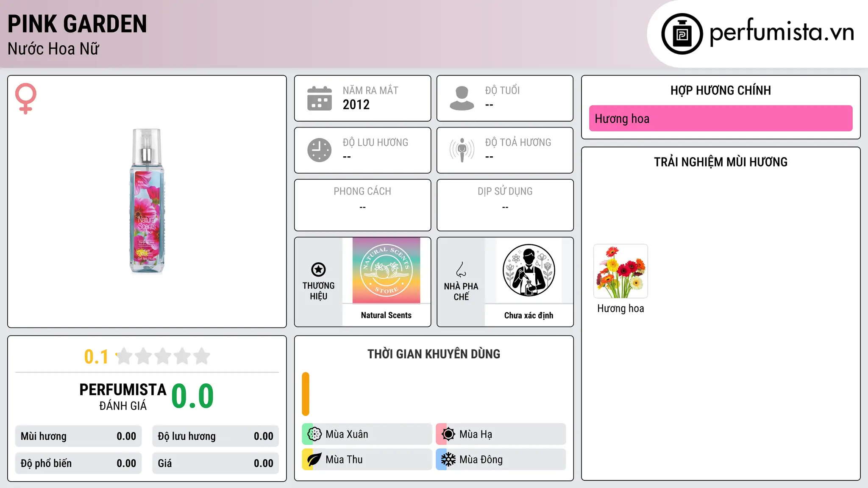Click the perfumista.vn site name text
Image resolution: width=868 pixels, height=488 pixels.
coord(782,32)
